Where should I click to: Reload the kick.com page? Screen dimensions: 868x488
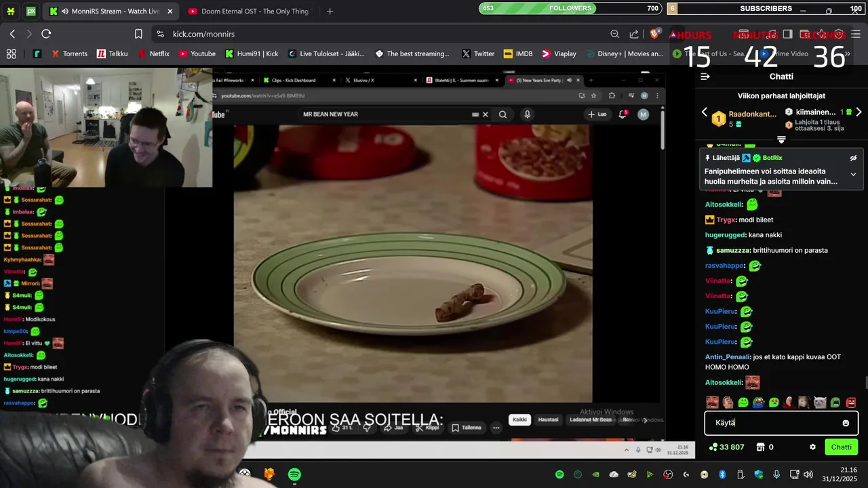[x=46, y=34]
